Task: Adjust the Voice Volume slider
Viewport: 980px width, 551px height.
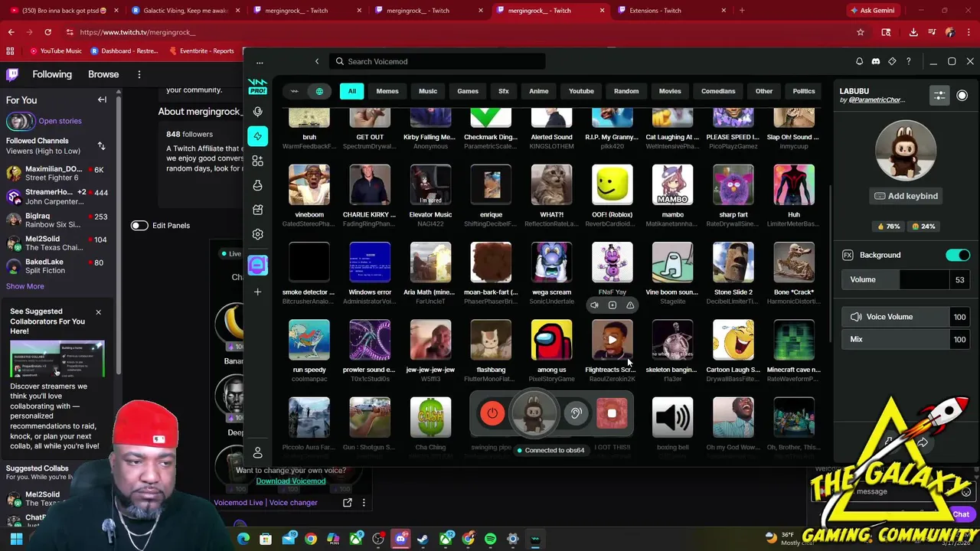Action: 906,317
